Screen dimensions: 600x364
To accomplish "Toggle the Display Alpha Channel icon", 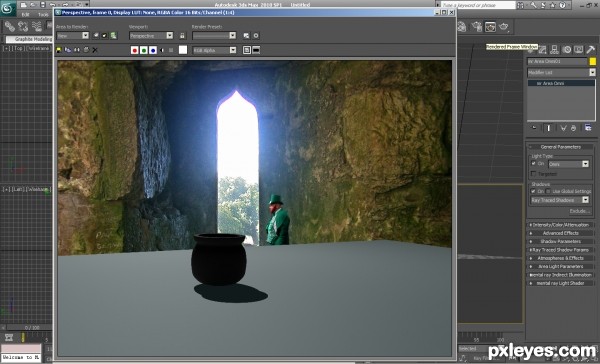I will point(162,50).
